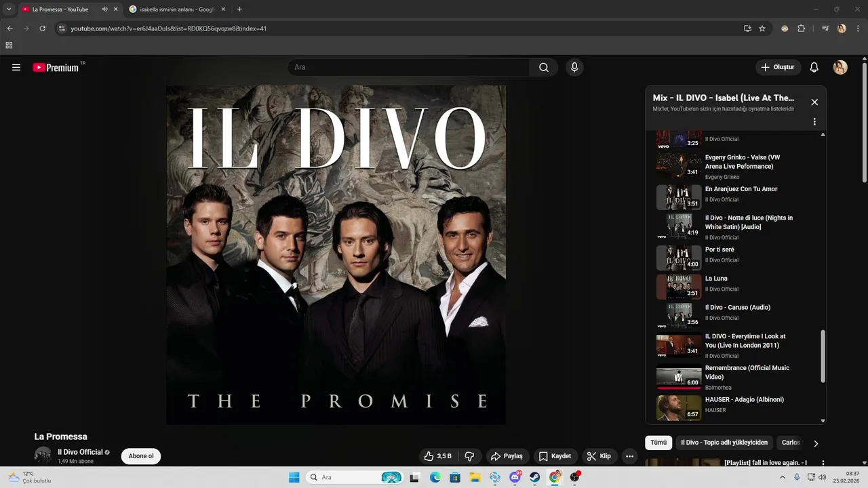Subscribe using the Abone ol button

click(141, 456)
